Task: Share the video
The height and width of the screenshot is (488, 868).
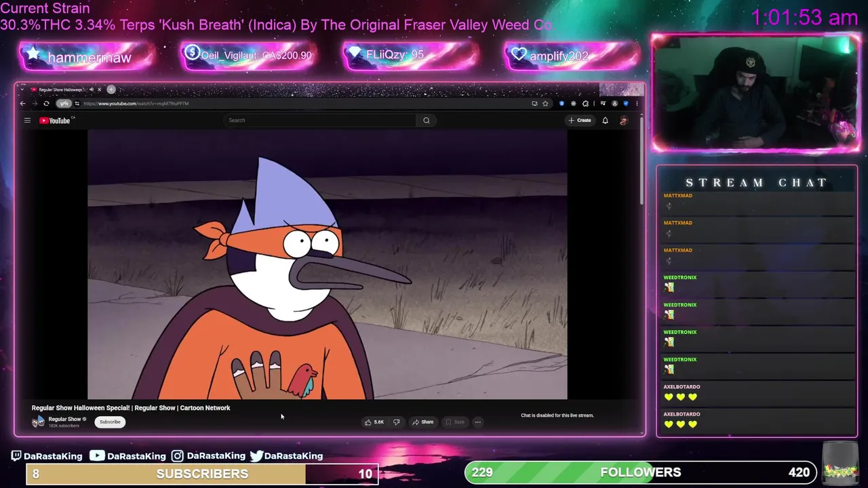Action: pos(422,422)
